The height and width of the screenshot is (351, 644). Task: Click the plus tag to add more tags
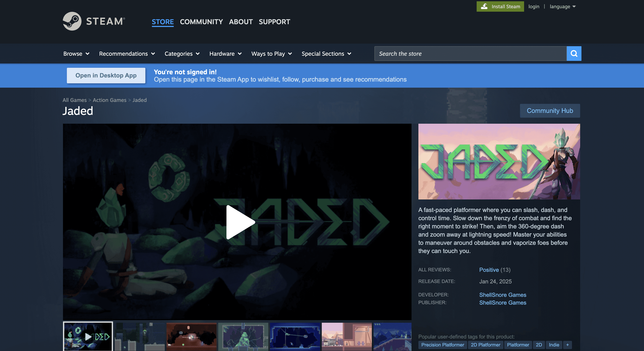point(567,345)
